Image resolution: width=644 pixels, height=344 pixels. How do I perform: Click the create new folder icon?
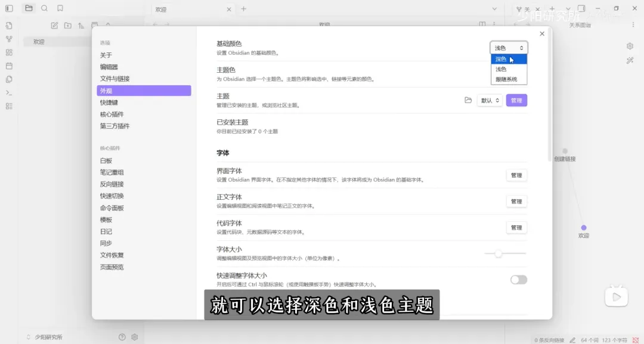[68, 25]
